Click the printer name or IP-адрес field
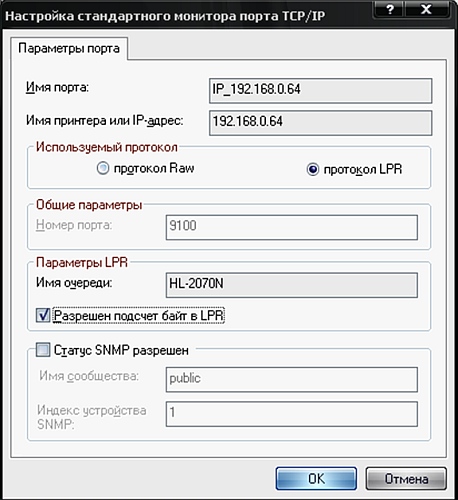Screen dimensions: 458x500 point(321,123)
